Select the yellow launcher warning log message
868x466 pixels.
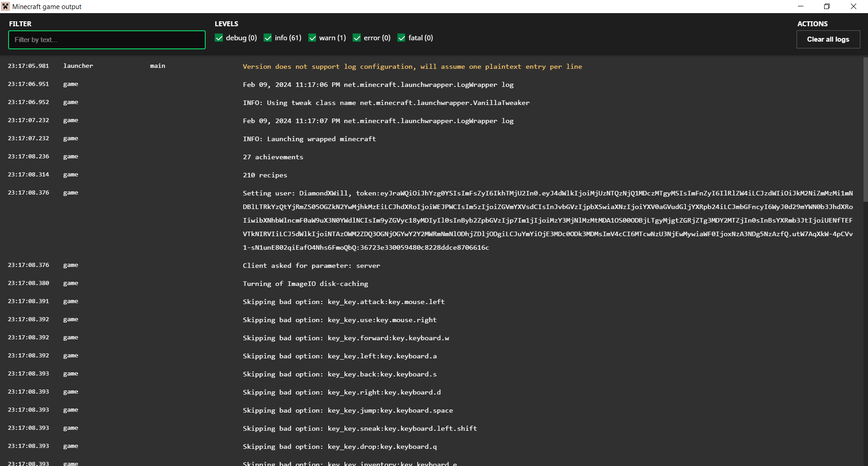[412, 67]
